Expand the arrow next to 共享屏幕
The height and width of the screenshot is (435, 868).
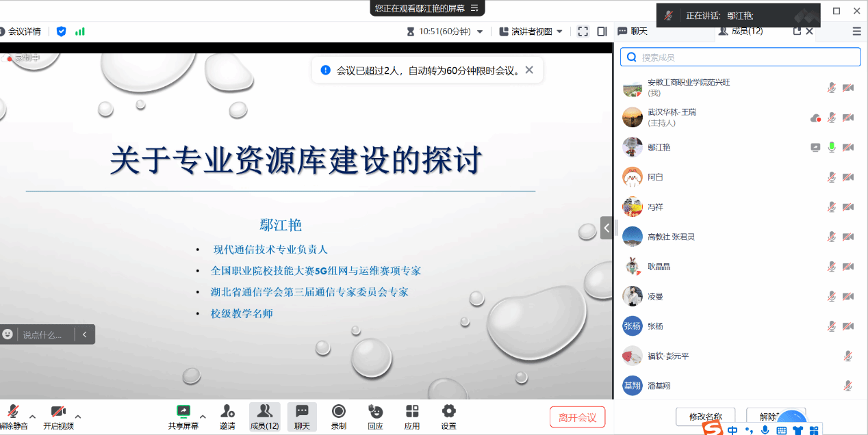coord(203,416)
